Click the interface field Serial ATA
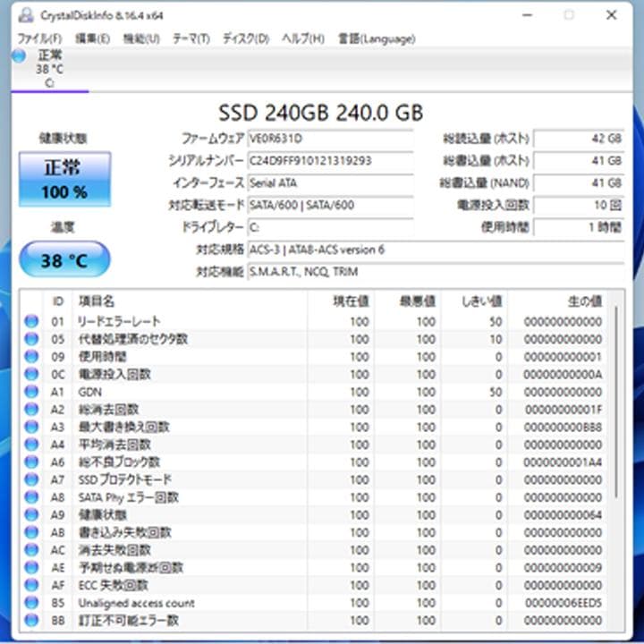The image size is (644, 644). [330, 182]
